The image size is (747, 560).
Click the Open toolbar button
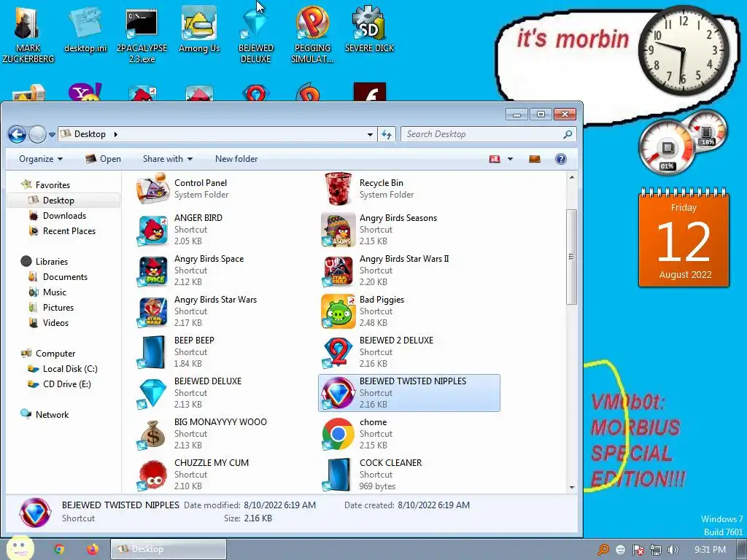pyautogui.click(x=103, y=159)
